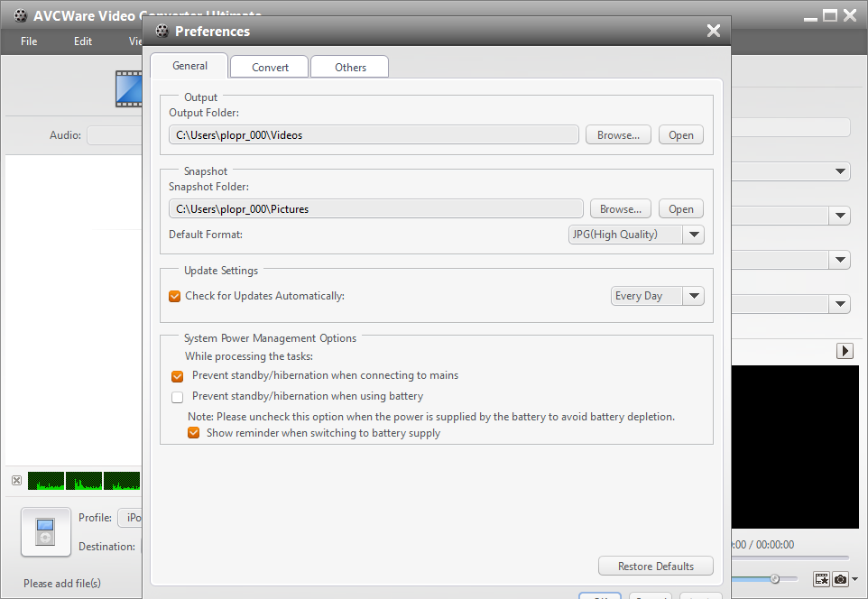
Task: Start preview playback with the play arrow
Action: pos(845,351)
